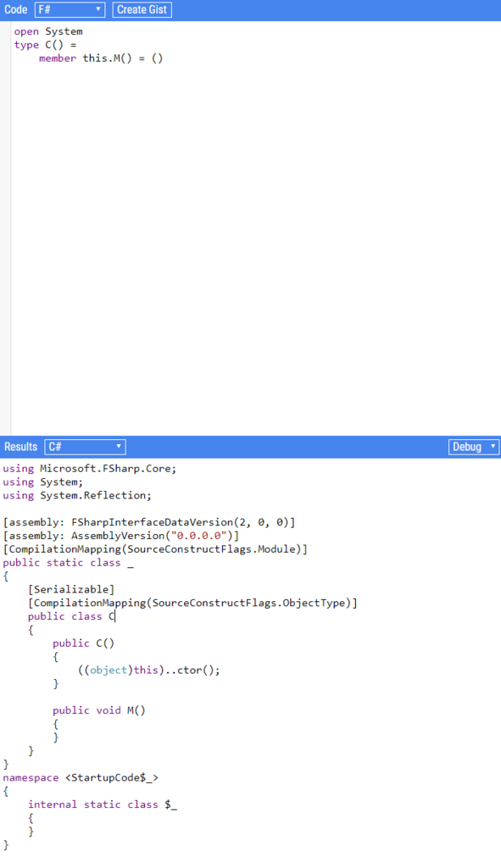Click the [Serializable] attribute line

[71, 589]
